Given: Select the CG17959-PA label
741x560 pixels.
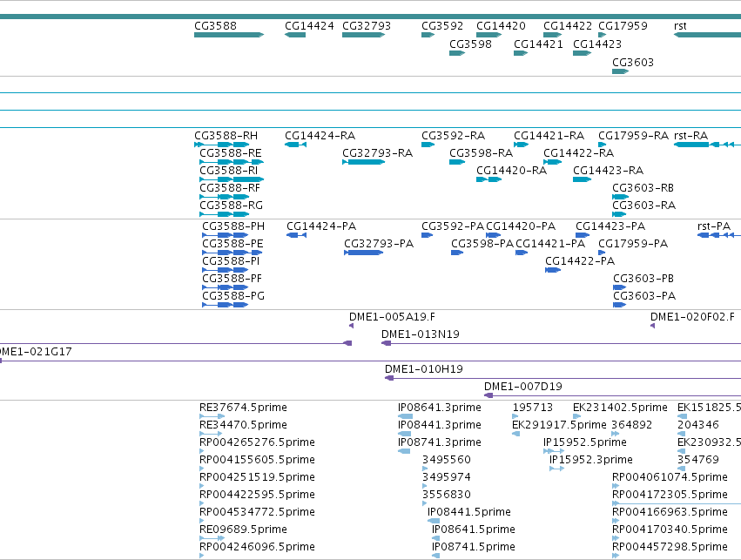Looking at the screenshot, I should pyautogui.click(x=633, y=244).
